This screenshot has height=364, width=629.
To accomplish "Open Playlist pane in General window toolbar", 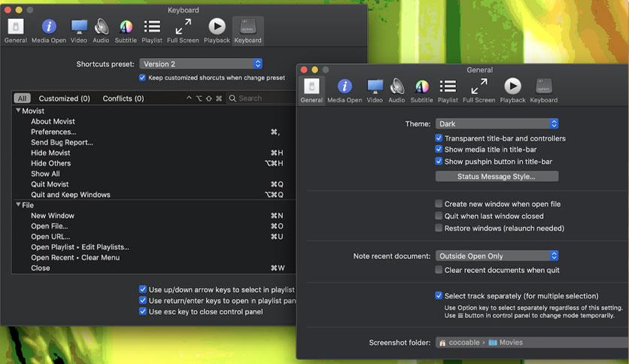I will [448, 90].
